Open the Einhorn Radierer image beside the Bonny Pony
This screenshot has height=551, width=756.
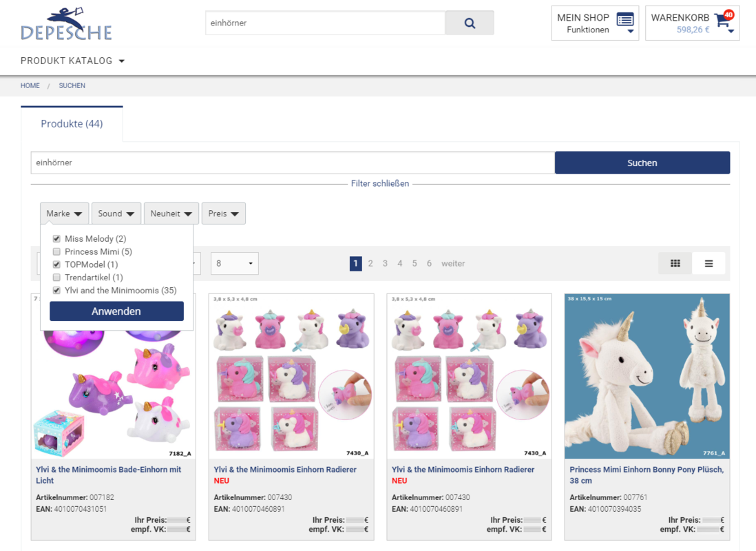pyautogui.click(x=469, y=376)
